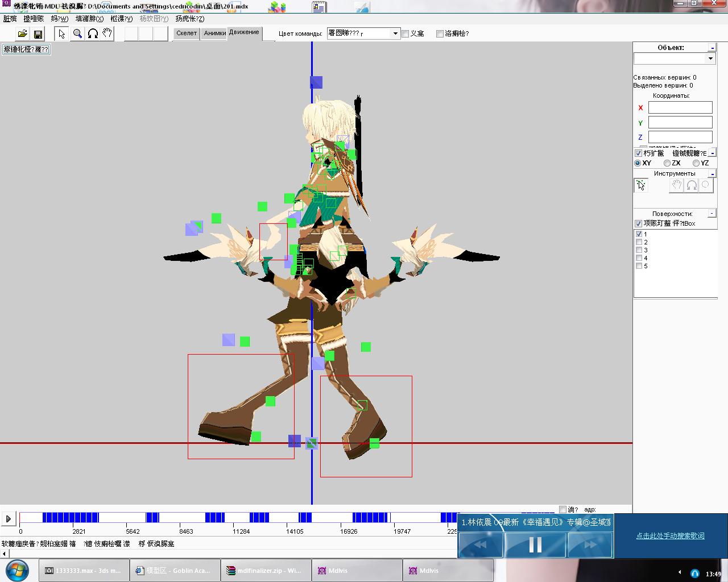The height and width of the screenshot is (582, 728).
Task: Collapse the view plane section above Инструменты
Action: pyautogui.click(x=712, y=153)
